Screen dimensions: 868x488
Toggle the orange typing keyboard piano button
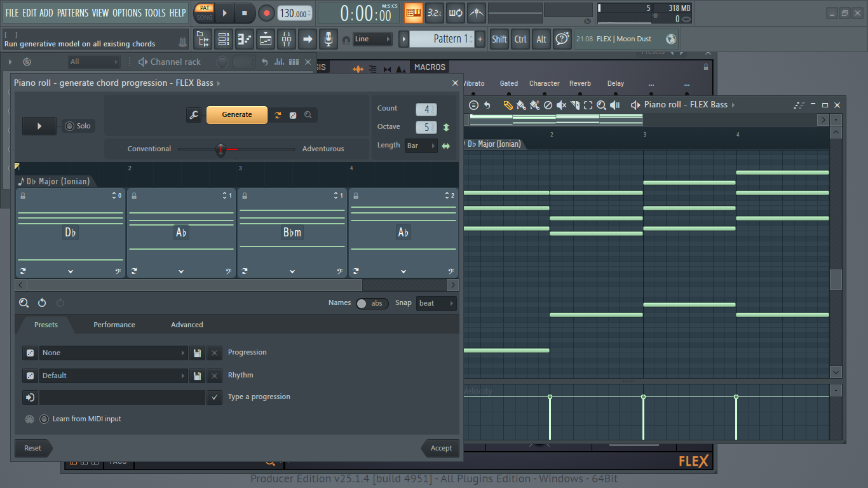click(x=414, y=13)
